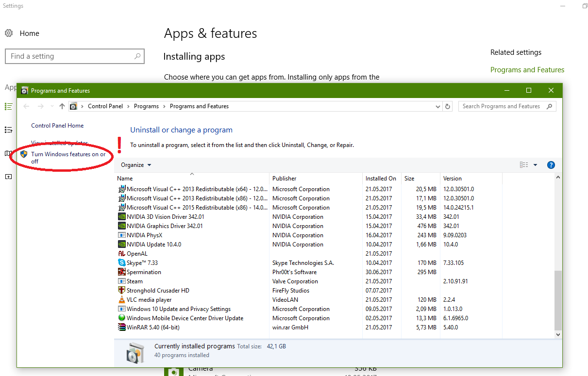Open Programs and Features help icon
The width and height of the screenshot is (588, 376).
551,165
